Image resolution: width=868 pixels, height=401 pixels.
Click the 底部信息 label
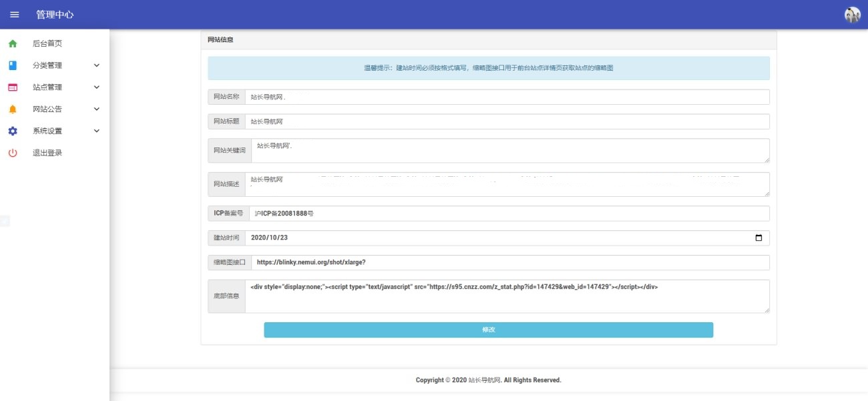point(226,296)
